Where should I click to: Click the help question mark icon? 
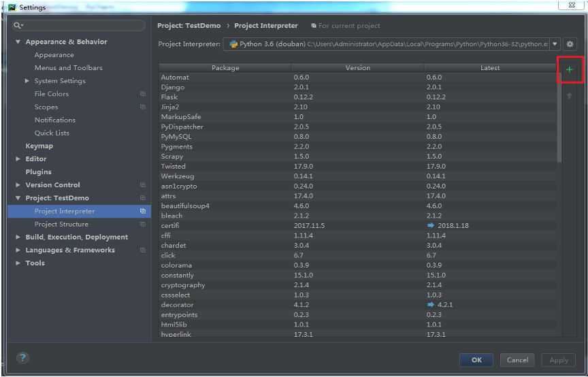click(x=22, y=357)
